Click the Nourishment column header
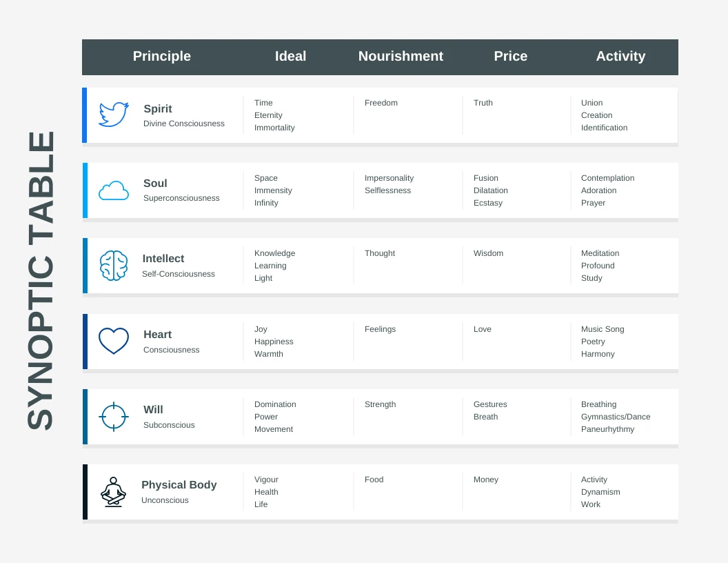728x563 pixels. pos(401,57)
